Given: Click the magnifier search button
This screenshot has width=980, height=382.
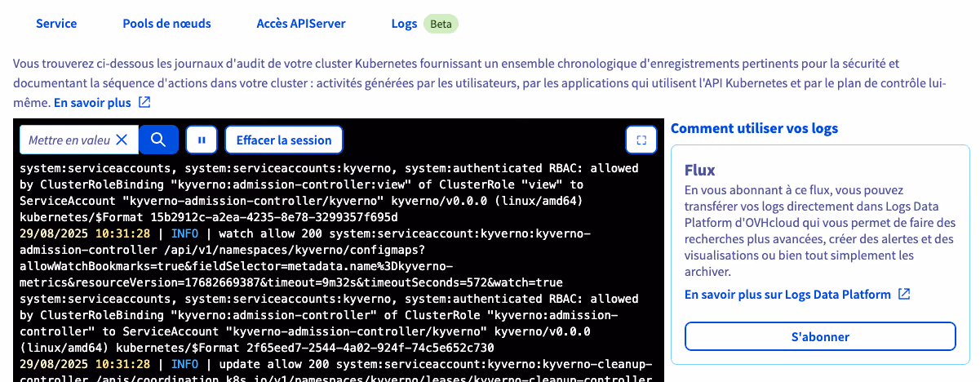Looking at the screenshot, I should coord(158,140).
